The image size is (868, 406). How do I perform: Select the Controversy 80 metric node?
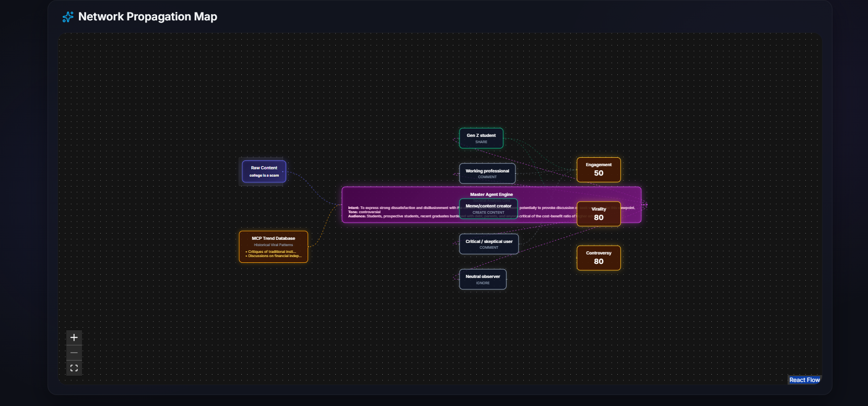tap(599, 258)
